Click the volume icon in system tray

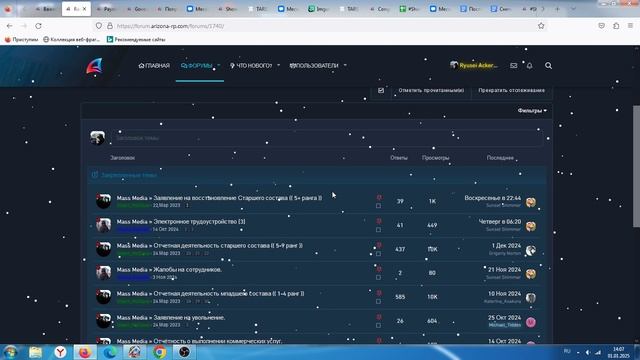tap(588, 352)
